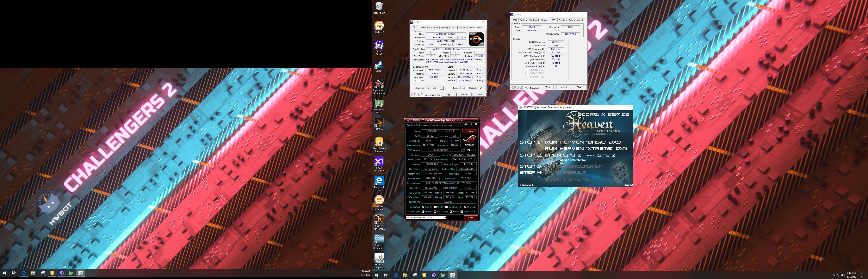Viewport: 868px width, 279px height.
Task: Click RUN HEAVEN "BASIC" DX9 in HWBOT Heaven
Action: [x=583, y=142]
